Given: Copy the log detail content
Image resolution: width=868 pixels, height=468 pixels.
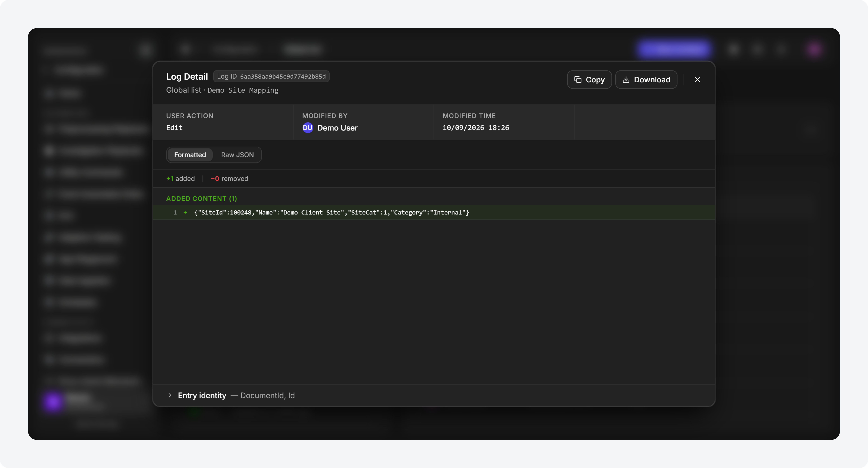Looking at the screenshot, I should [589, 80].
